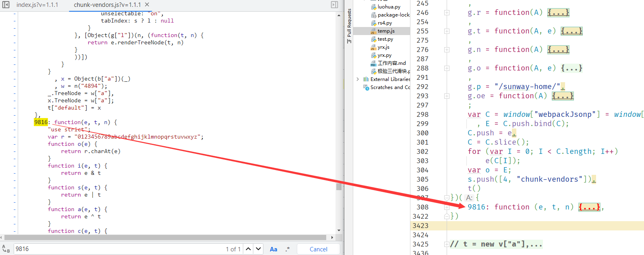This screenshot has height=255, width=644.
Task: Select the yrx.js file icon
Action: click(x=373, y=47)
